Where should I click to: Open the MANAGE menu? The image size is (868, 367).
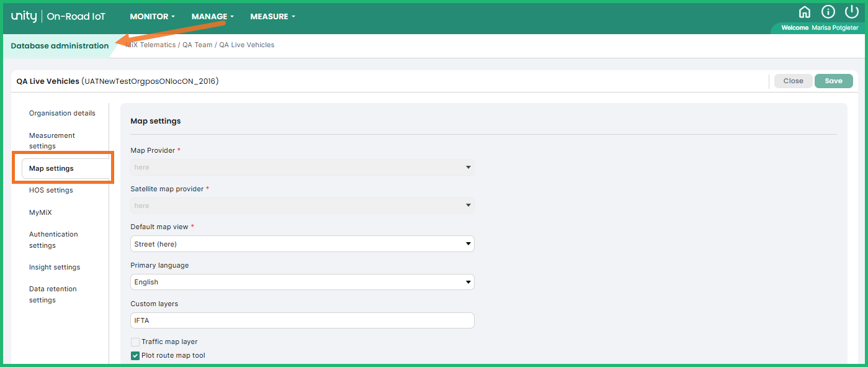(x=212, y=17)
